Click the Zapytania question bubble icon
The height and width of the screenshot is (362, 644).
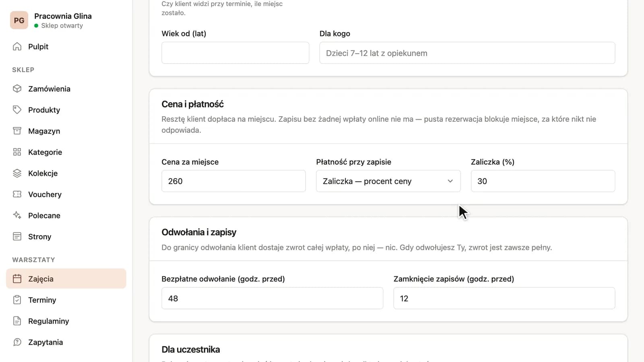coord(17,342)
